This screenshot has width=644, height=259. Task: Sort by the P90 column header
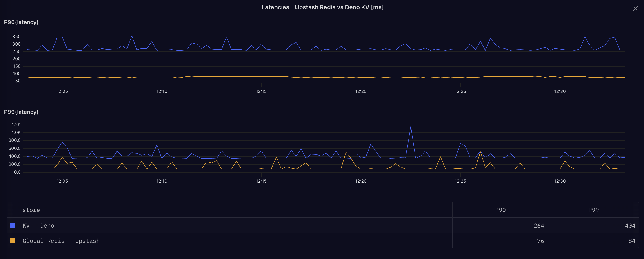coord(500,210)
